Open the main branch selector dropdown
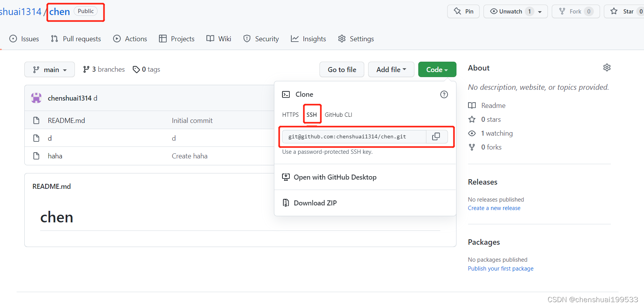644x306 pixels. coord(49,69)
